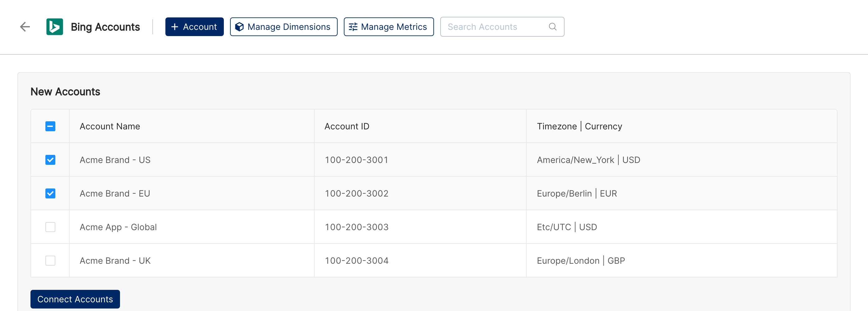Click the Connect Accounts button
This screenshot has width=868, height=311.
pyautogui.click(x=75, y=299)
